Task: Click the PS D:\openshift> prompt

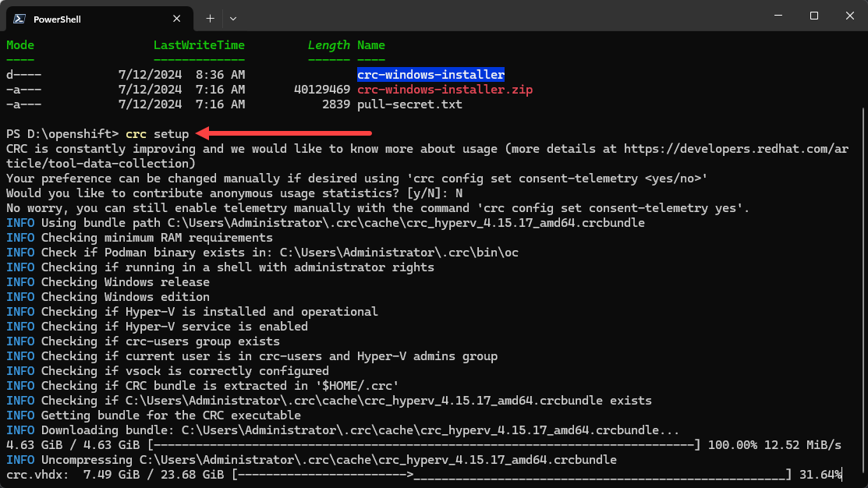Action: pos(62,134)
